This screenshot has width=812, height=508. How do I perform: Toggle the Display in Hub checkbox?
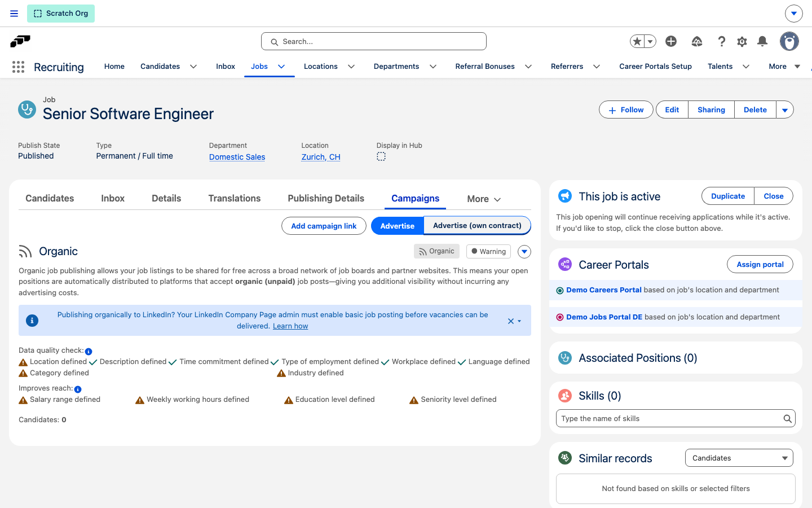pos(381,156)
